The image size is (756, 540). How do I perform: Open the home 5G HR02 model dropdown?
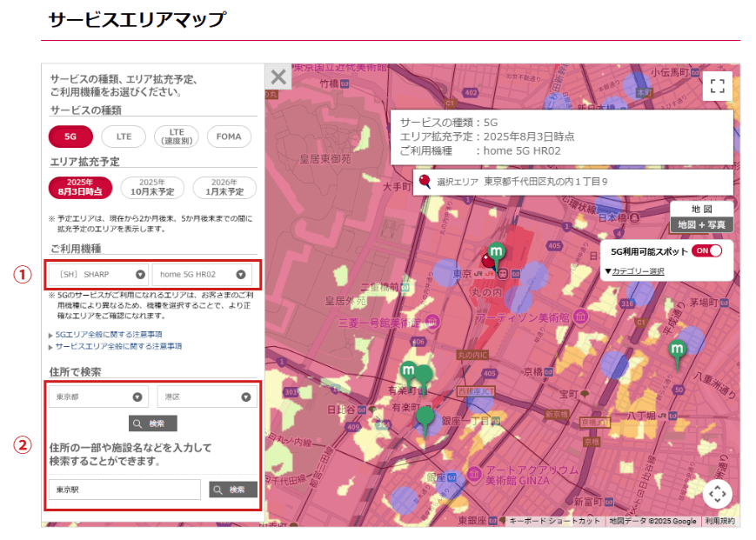202,274
